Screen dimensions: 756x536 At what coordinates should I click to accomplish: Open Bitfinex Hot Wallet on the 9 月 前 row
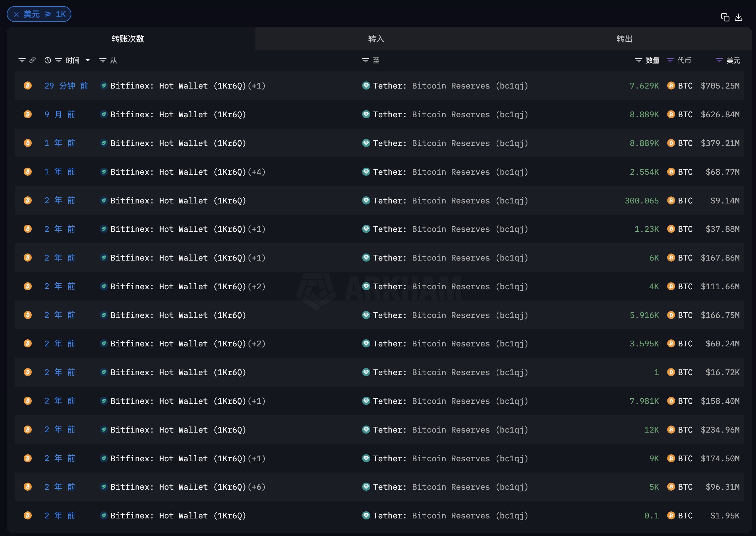click(178, 114)
